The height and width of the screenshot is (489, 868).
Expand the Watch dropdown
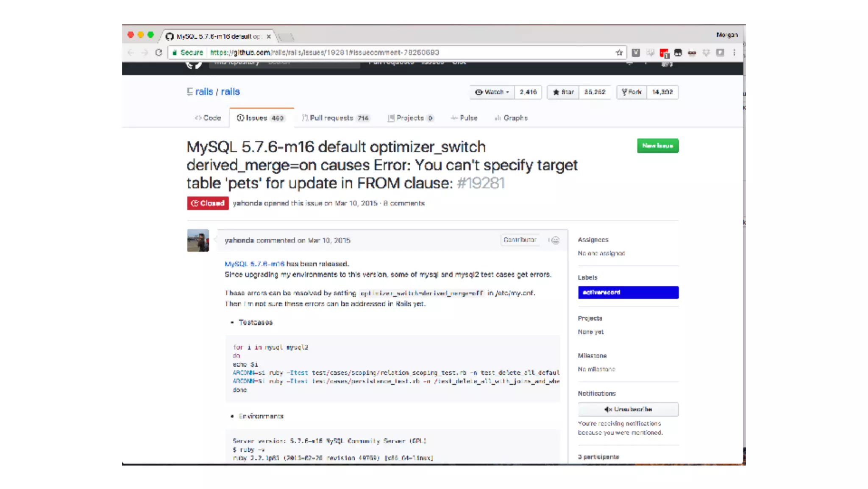coord(492,92)
